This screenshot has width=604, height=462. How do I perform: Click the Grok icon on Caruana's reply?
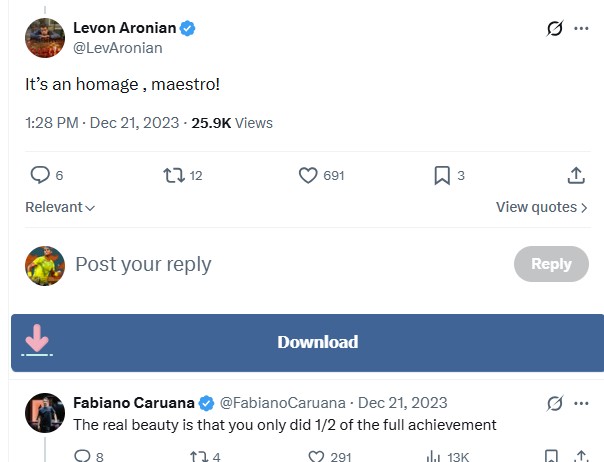(x=555, y=403)
